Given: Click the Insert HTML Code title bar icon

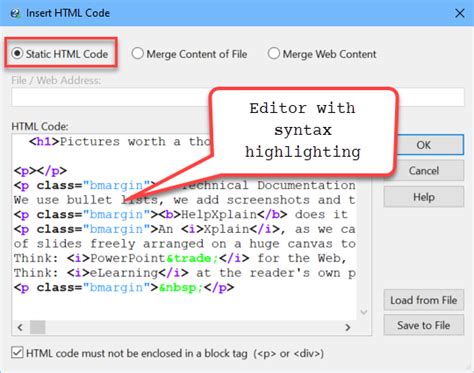Looking at the screenshot, I should pyautogui.click(x=15, y=13).
